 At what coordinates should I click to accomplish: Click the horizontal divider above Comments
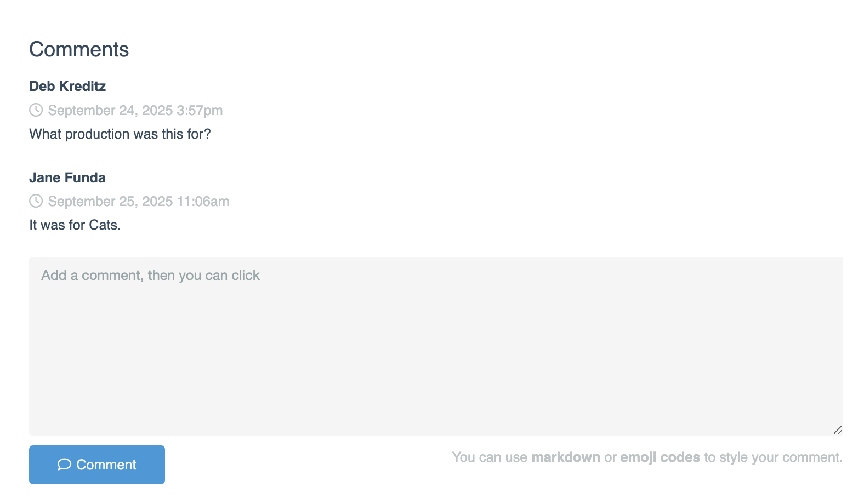point(436,16)
